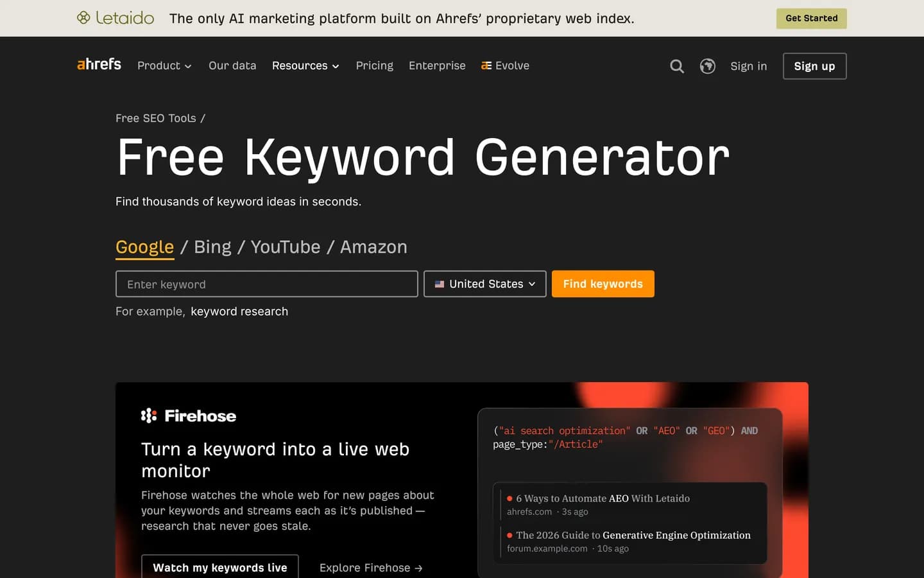Switch to the YouTube tab

click(x=286, y=247)
